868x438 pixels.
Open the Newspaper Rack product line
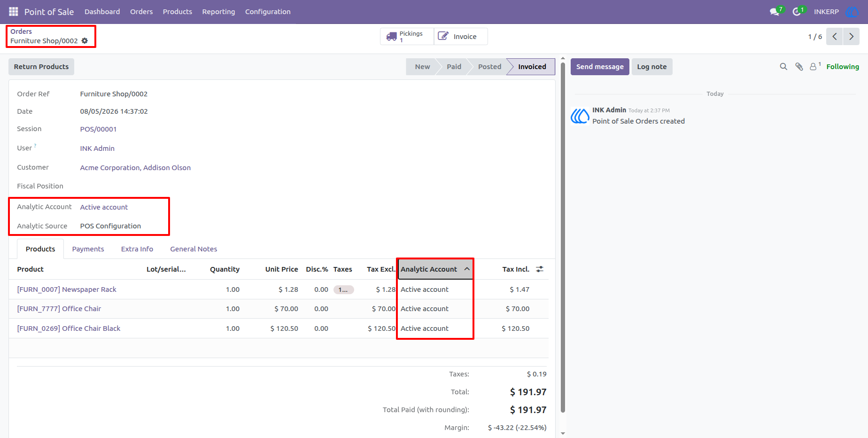click(x=67, y=289)
